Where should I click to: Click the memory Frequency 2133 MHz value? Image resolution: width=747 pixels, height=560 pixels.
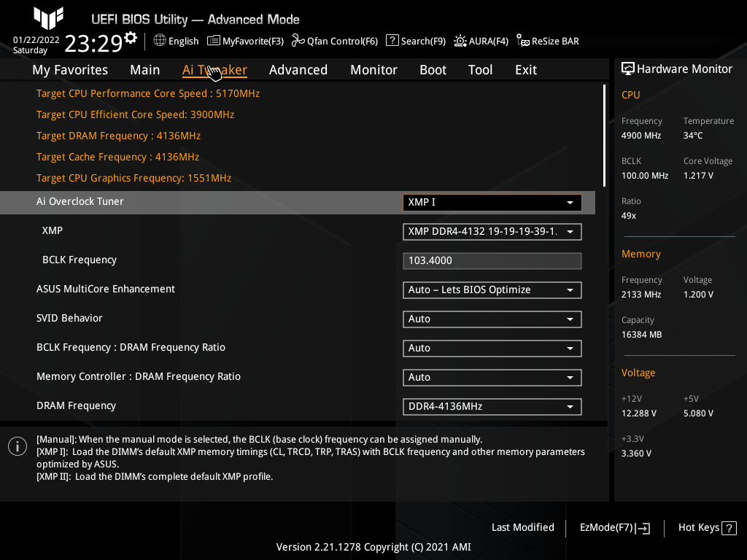coord(641,295)
